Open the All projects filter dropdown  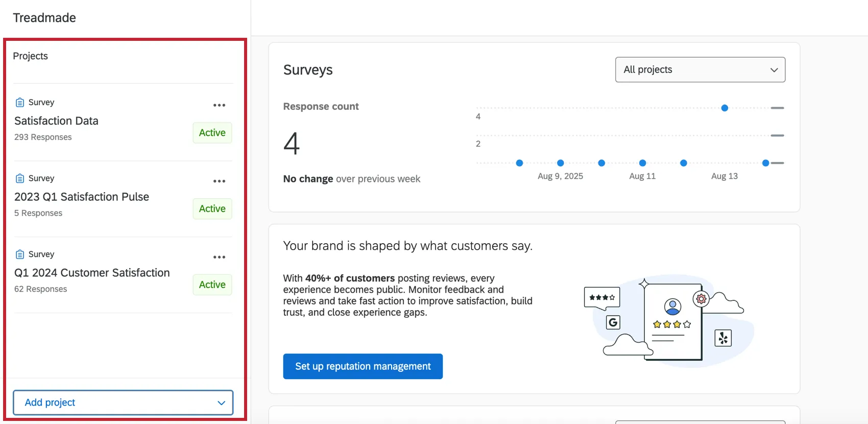point(700,69)
